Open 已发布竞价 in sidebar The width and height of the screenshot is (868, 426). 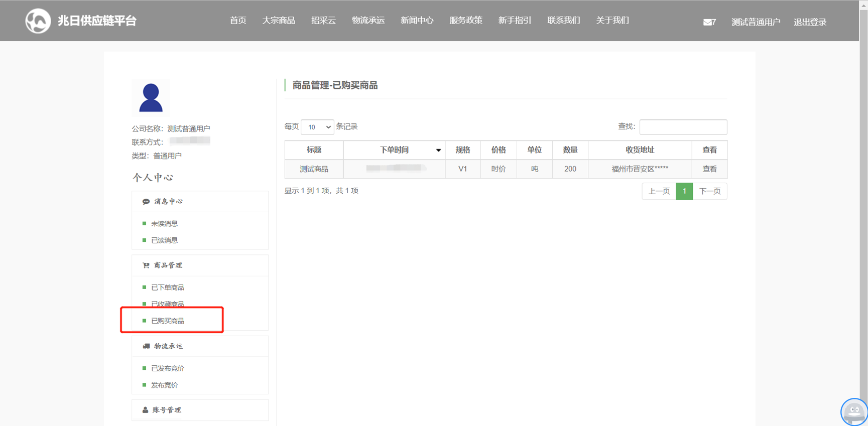[x=168, y=368]
